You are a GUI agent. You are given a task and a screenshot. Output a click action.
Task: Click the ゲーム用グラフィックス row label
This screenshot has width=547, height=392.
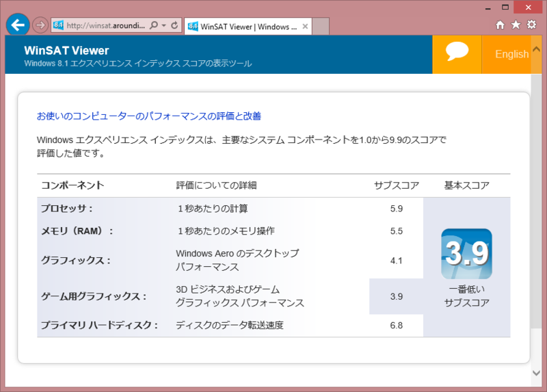click(94, 296)
